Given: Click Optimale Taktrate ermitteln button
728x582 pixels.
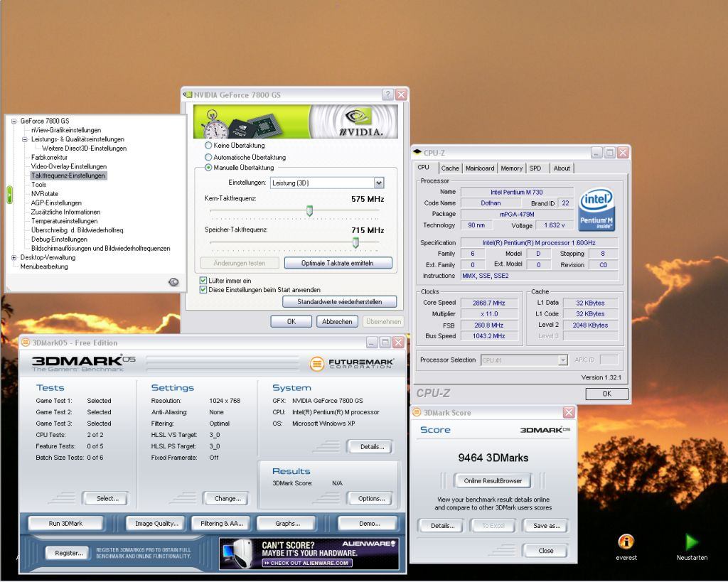Looking at the screenshot, I should click(x=338, y=263).
